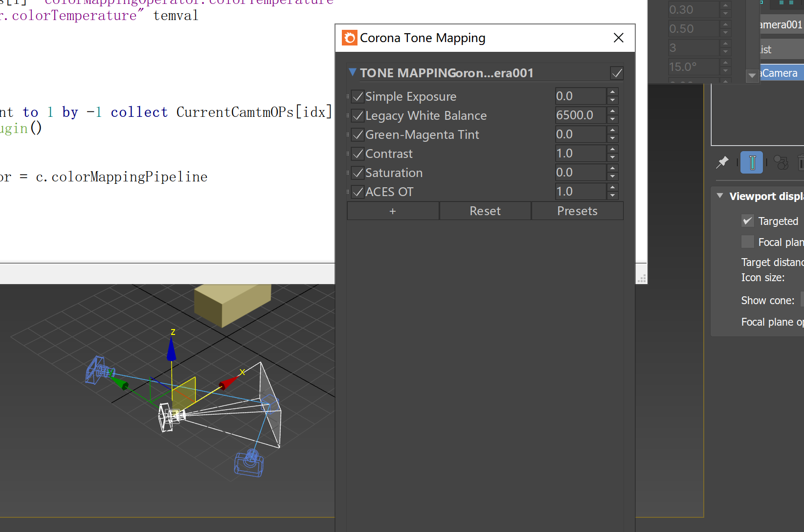Collapse the TONE MAPPING rollout triangle
Viewport: 804px width, 532px height.
coord(352,72)
